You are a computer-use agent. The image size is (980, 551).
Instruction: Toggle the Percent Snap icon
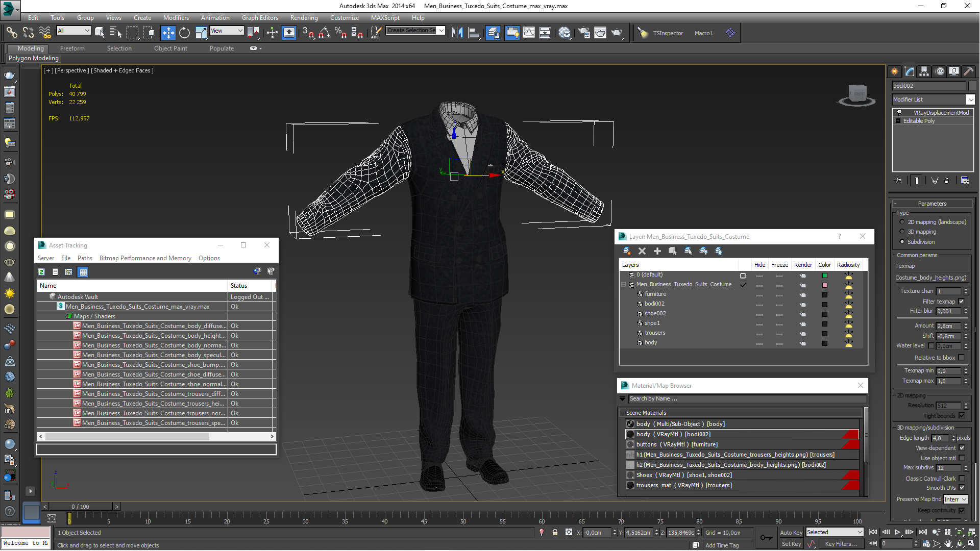click(340, 33)
